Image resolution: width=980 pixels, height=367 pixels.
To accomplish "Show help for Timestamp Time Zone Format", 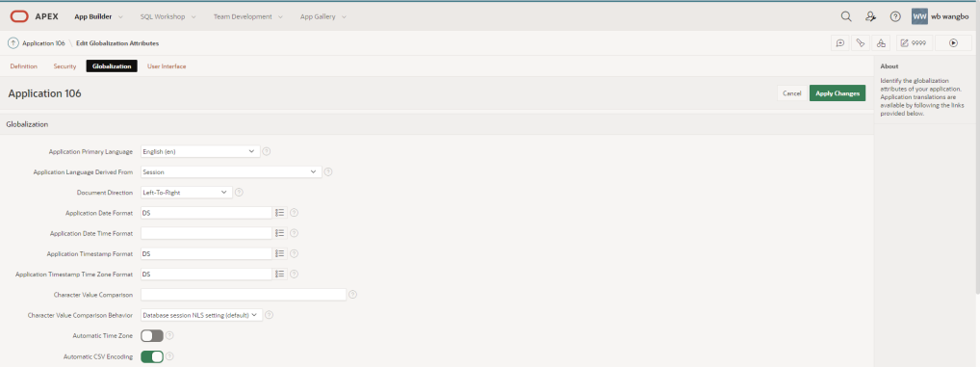I will click(x=294, y=274).
